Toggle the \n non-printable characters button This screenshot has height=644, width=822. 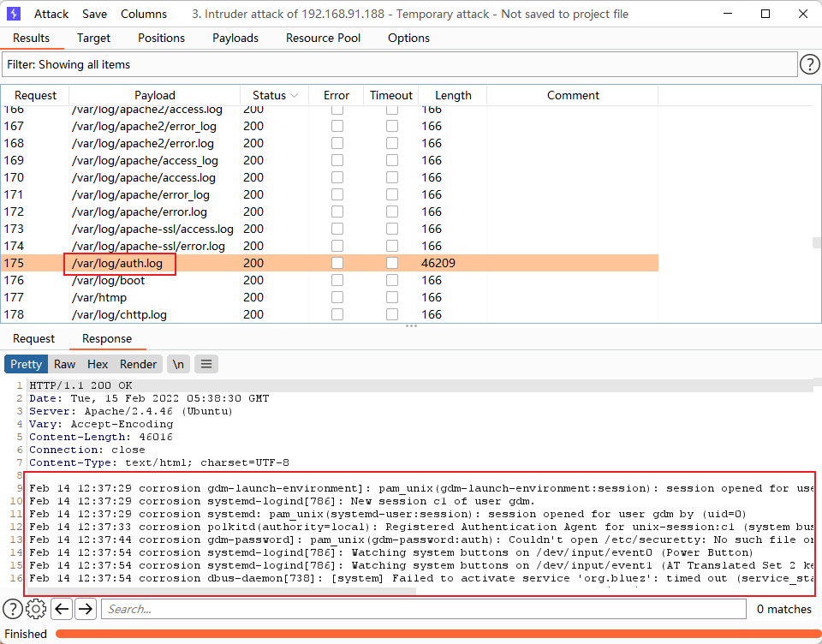pyautogui.click(x=178, y=364)
